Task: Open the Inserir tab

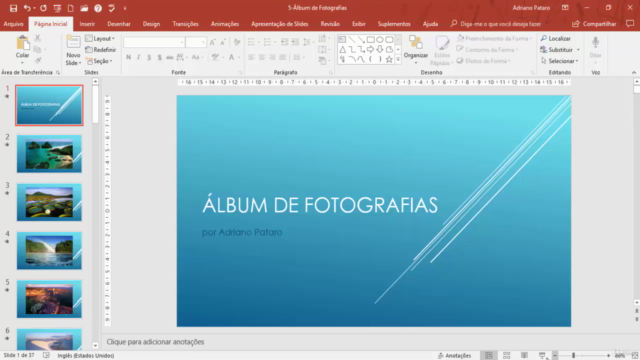Action: click(87, 24)
